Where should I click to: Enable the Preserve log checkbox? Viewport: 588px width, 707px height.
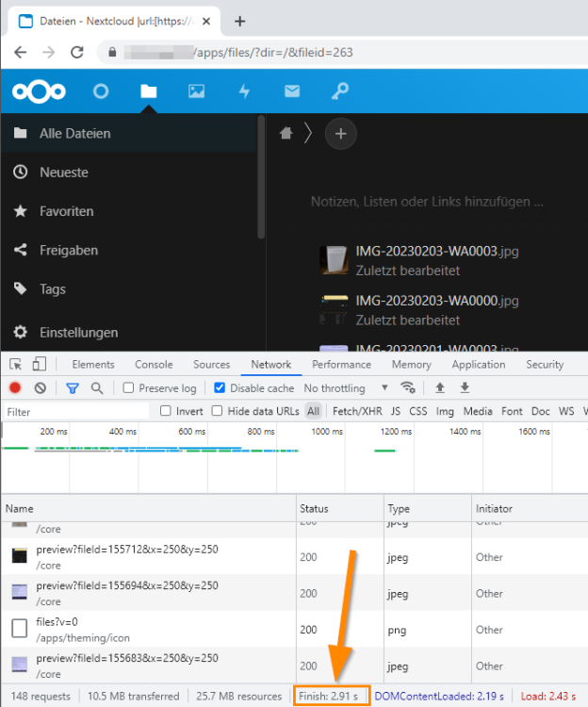pyautogui.click(x=128, y=387)
